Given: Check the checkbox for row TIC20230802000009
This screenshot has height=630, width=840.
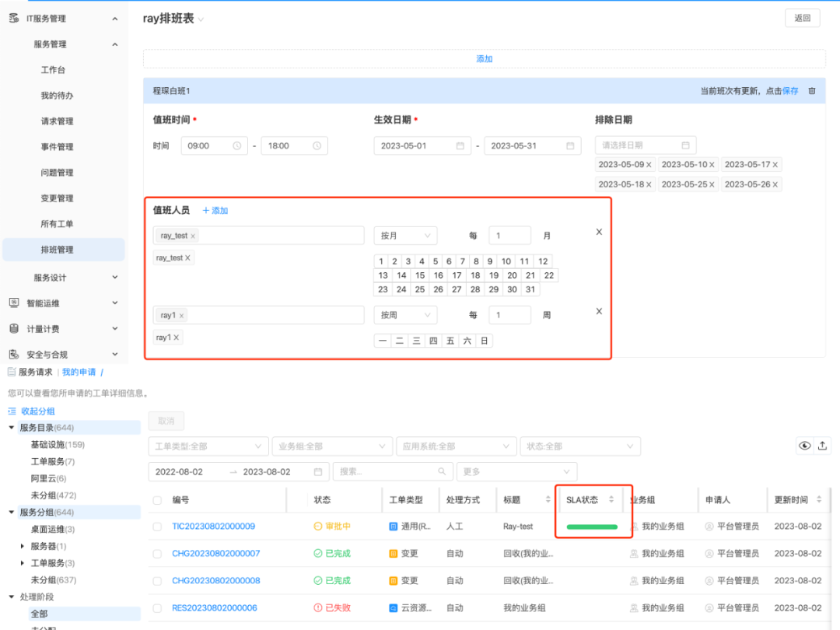Looking at the screenshot, I should 156,526.
